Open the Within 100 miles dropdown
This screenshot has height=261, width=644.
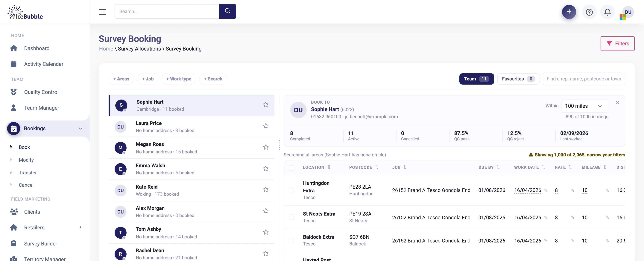[584, 106]
